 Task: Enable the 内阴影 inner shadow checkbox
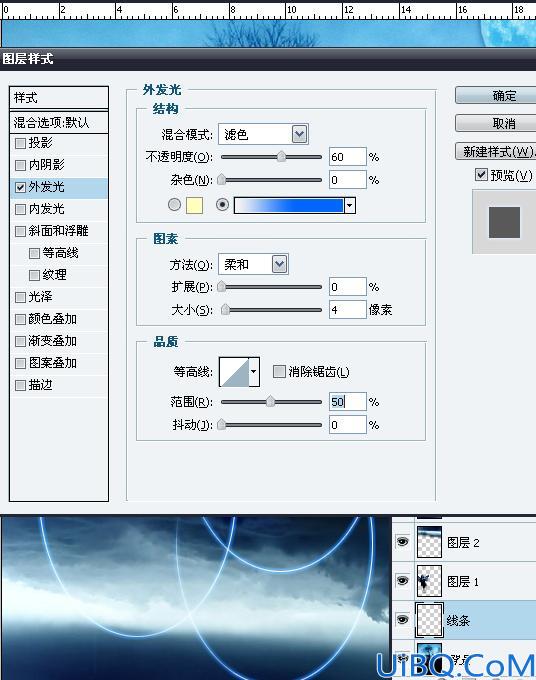click(x=20, y=165)
